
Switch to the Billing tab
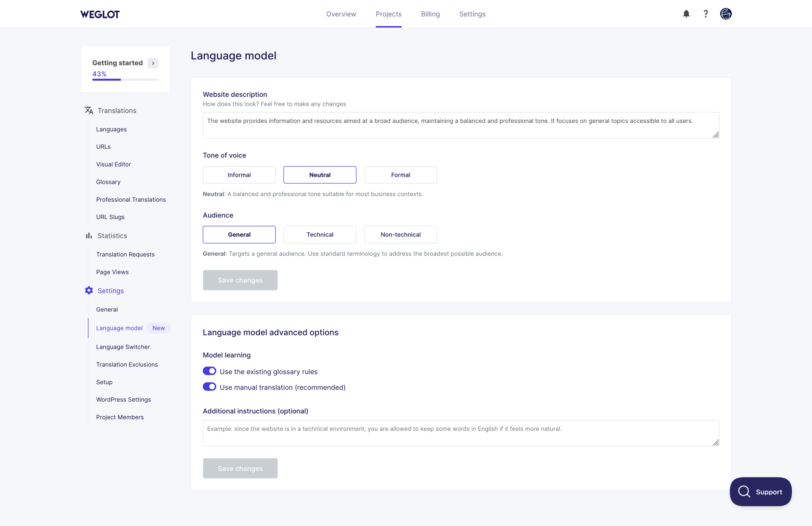tap(430, 14)
